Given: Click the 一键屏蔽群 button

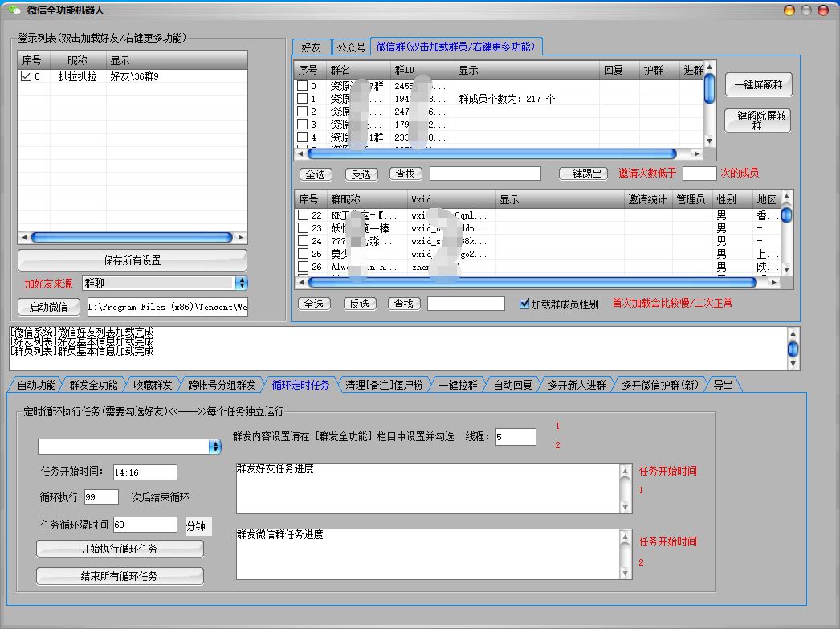Looking at the screenshot, I should pyautogui.click(x=758, y=85).
